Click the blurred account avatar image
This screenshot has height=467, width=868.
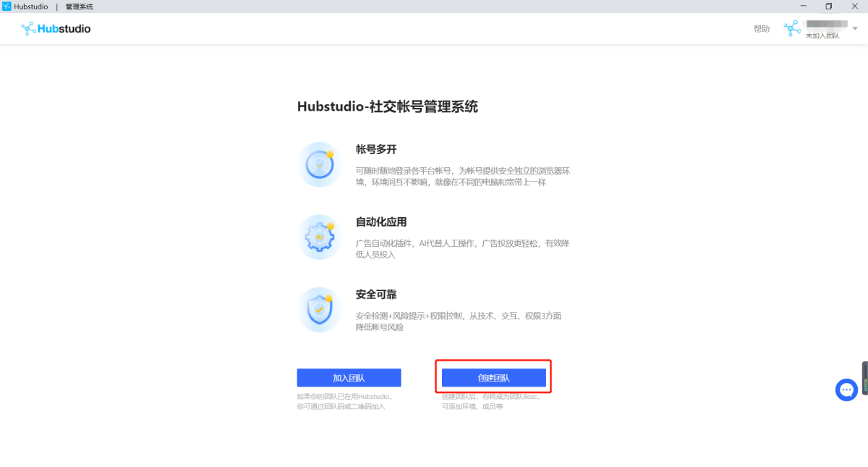825,24
